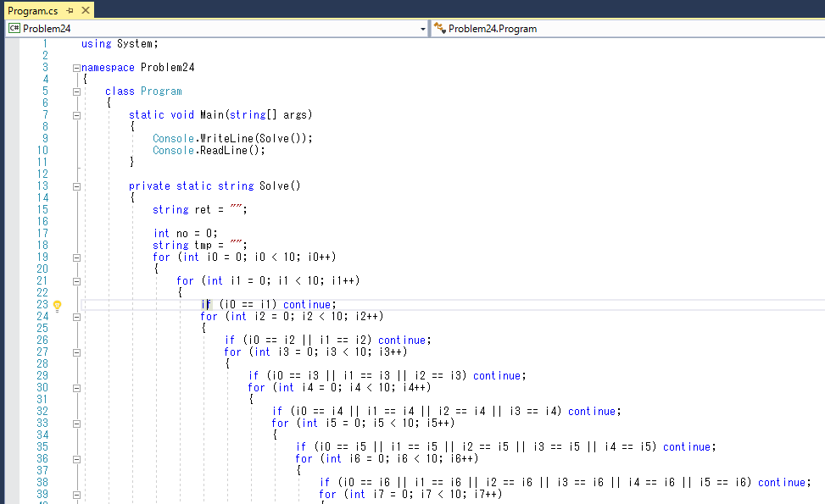Click 'continue' keyword on line 38
The width and height of the screenshot is (825, 504).
(x=782, y=483)
